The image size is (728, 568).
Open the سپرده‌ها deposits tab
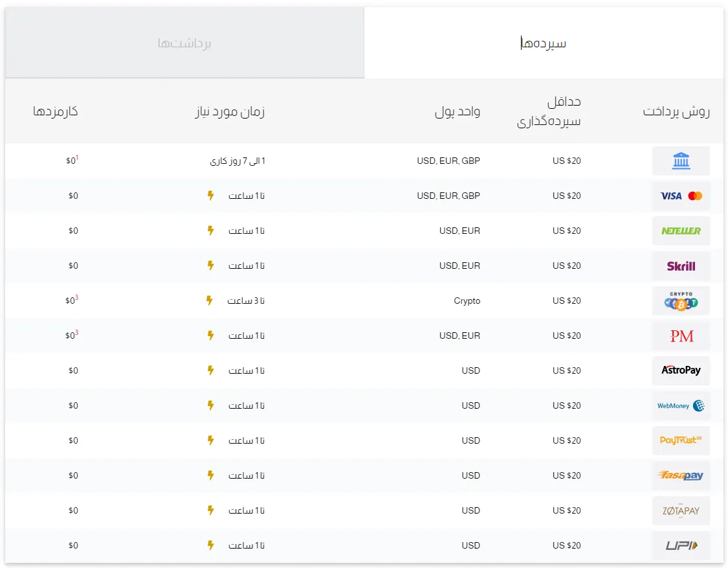(x=544, y=43)
